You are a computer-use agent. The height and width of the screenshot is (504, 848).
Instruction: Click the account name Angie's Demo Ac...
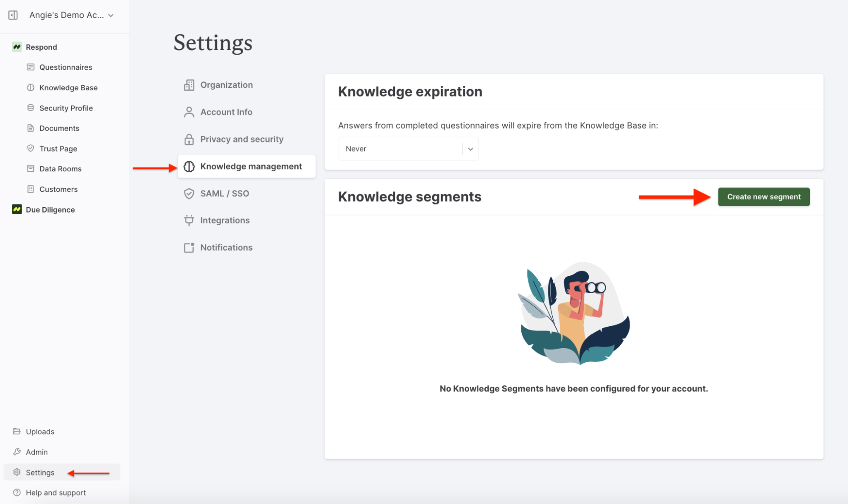point(67,15)
